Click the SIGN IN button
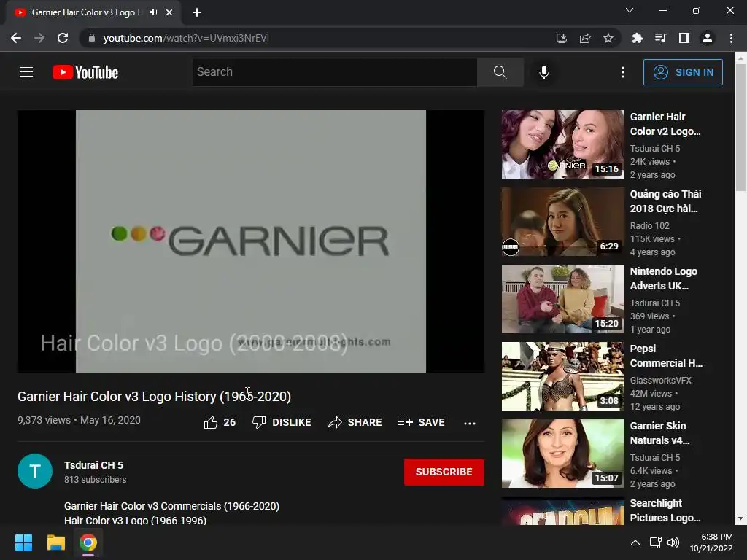This screenshot has width=747, height=560. [683, 72]
